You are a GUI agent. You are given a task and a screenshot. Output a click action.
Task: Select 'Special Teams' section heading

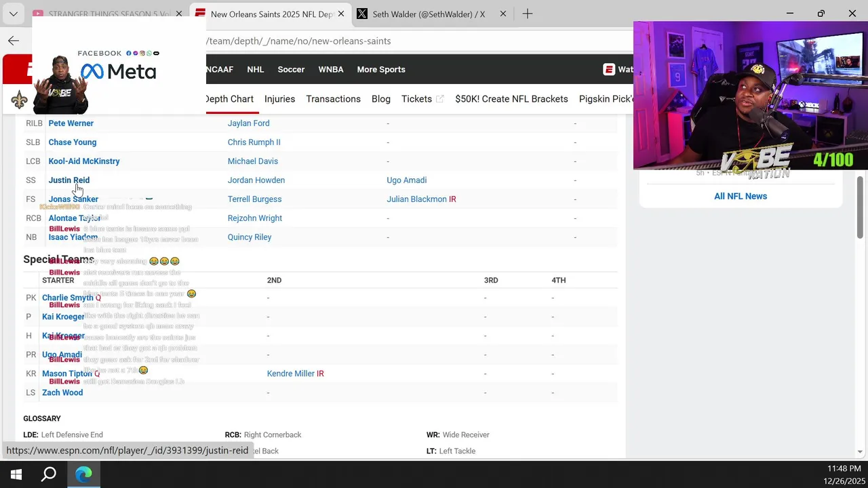pyautogui.click(x=58, y=259)
